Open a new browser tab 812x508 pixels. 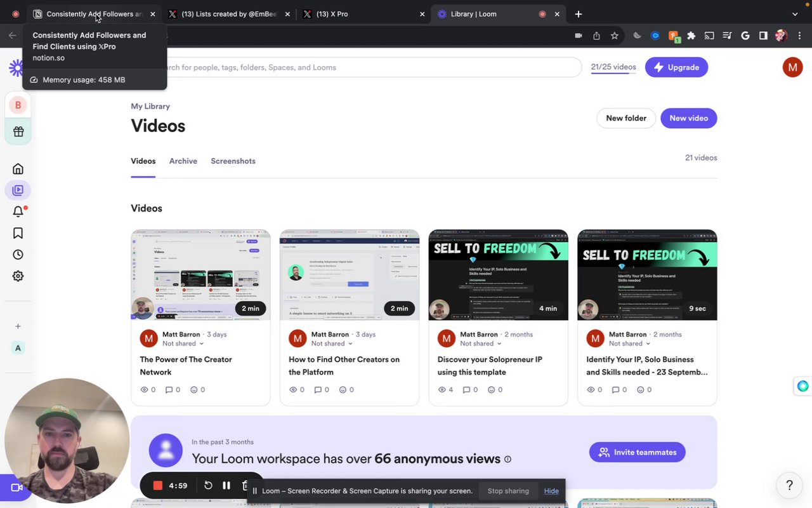[x=579, y=14]
